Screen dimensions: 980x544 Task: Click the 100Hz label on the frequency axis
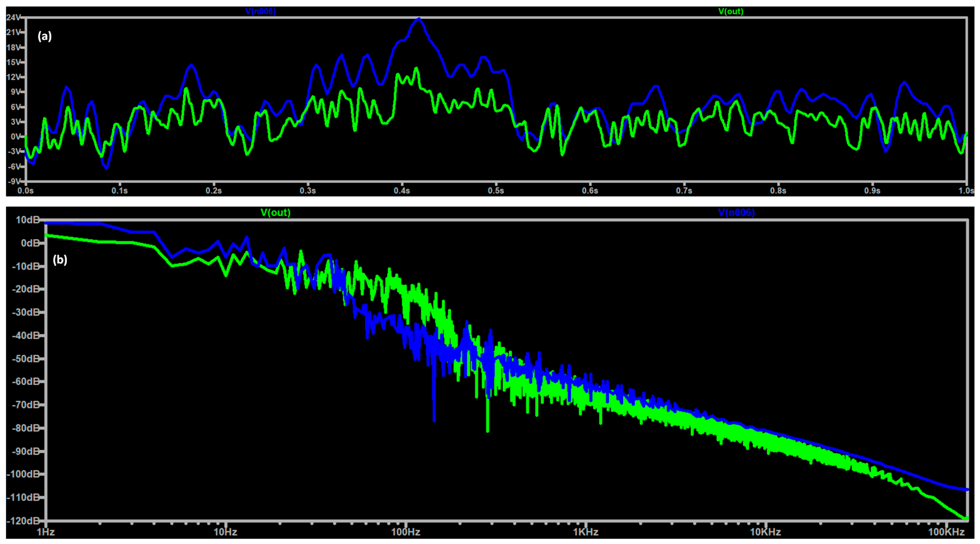406,532
